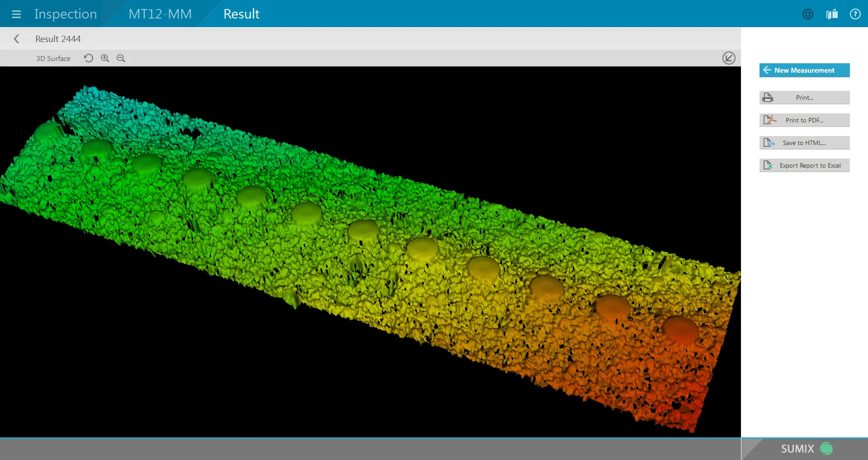Click the printer icon on the Print button
Viewport: 868px width, 460px height.
coord(768,97)
